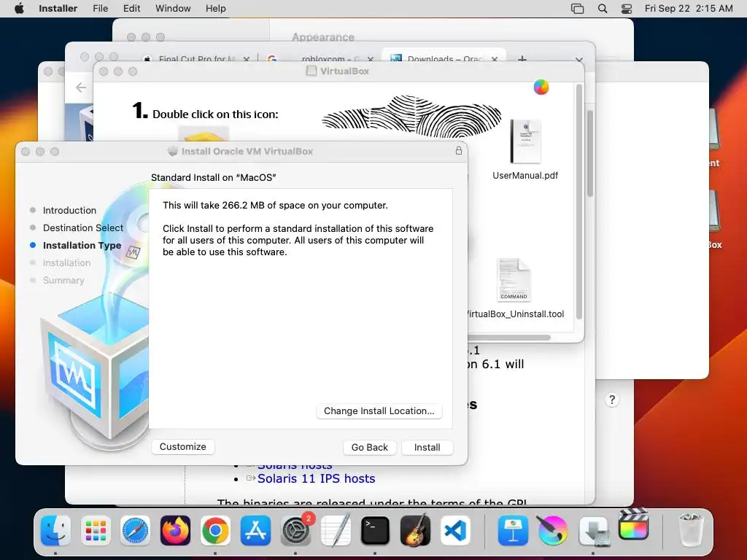The image size is (747, 560).
Task: Open the Installer app menu
Action: (58, 9)
